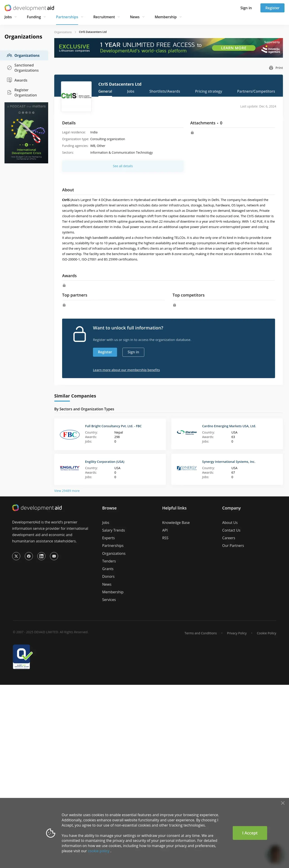This screenshot has width=289, height=868.
Task: Switch to Pricing strategy tab
Action: (x=208, y=91)
